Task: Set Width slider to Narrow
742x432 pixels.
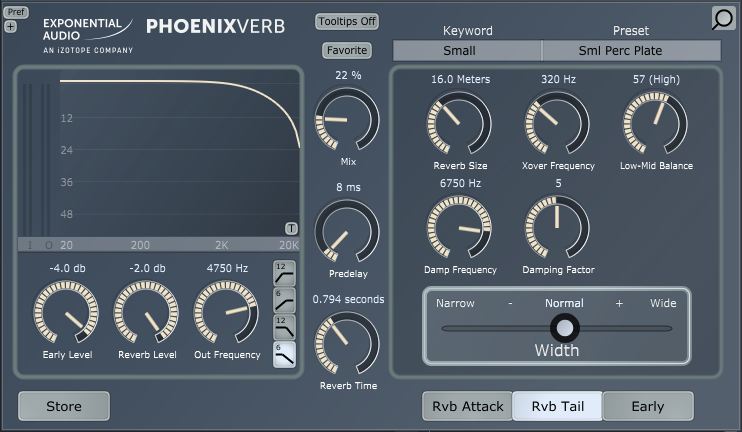Action: tap(455, 303)
